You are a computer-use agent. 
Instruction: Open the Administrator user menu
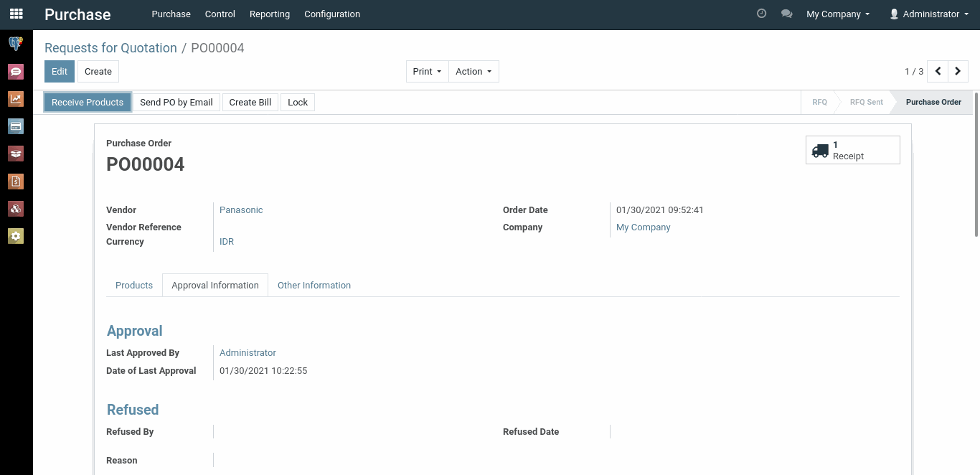[929, 14]
